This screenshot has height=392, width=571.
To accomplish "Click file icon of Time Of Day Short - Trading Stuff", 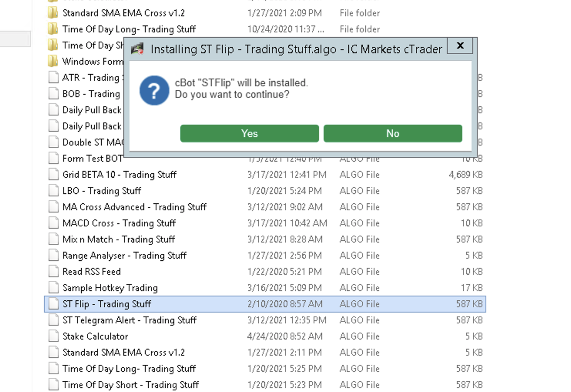I will (x=54, y=385).
